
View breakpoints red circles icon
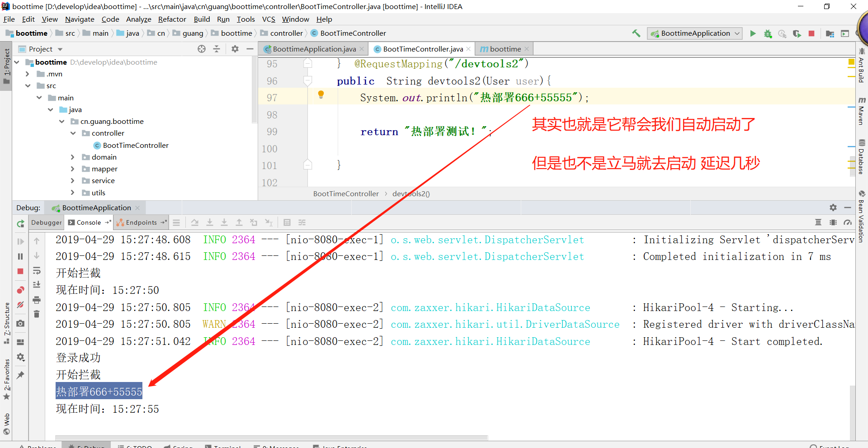pyautogui.click(x=20, y=290)
